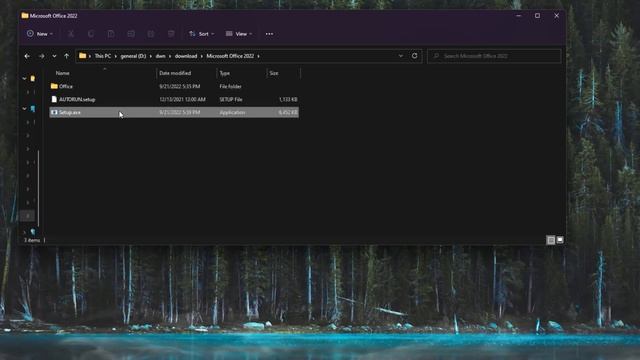Click the title bar folder icon
The image size is (640, 360).
click(25, 16)
